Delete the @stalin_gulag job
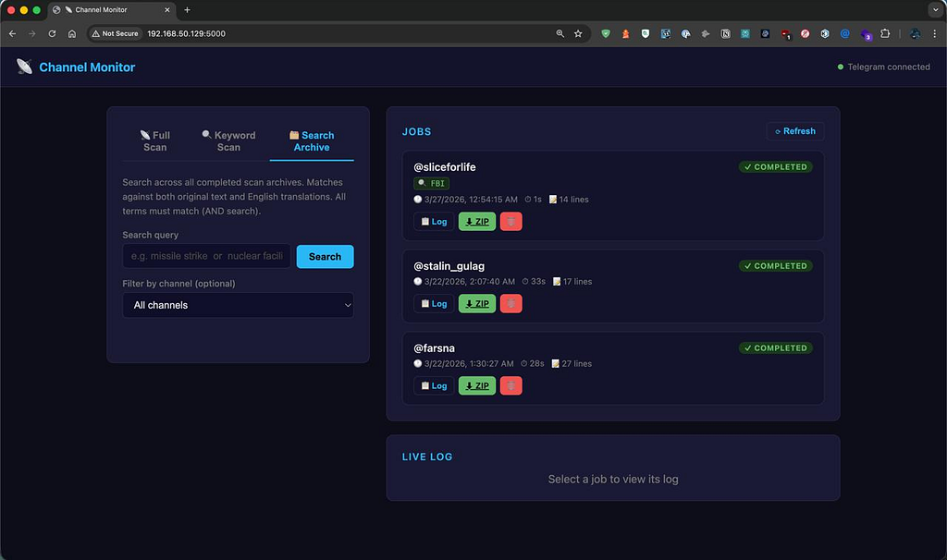The image size is (947, 560). click(x=510, y=303)
